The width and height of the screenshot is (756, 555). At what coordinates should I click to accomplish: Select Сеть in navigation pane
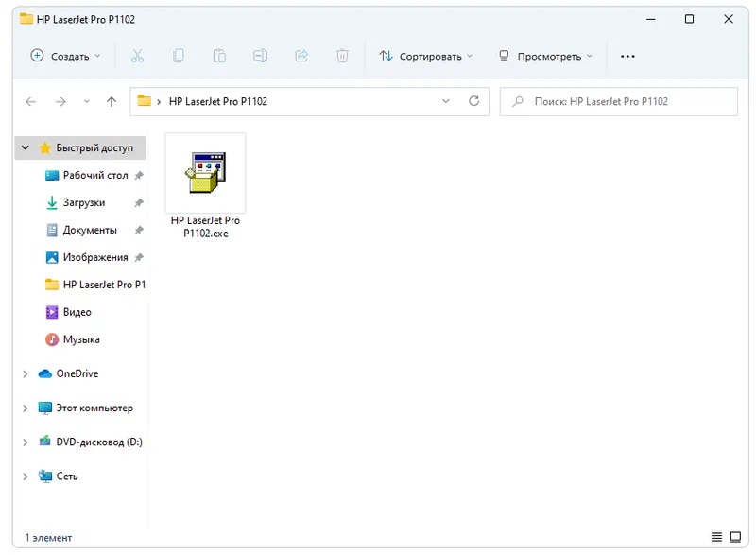click(67, 477)
